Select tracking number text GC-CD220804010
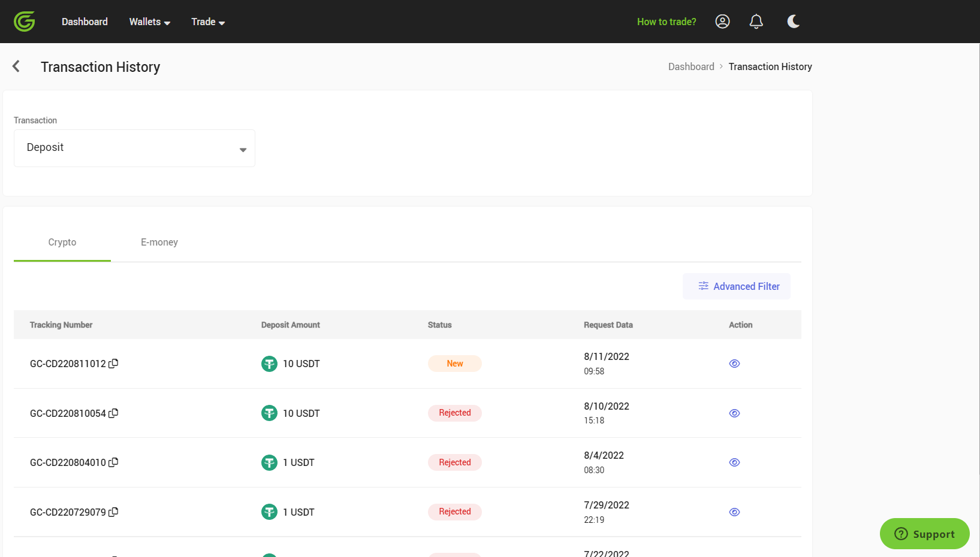The width and height of the screenshot is (980, 557). 68,462
